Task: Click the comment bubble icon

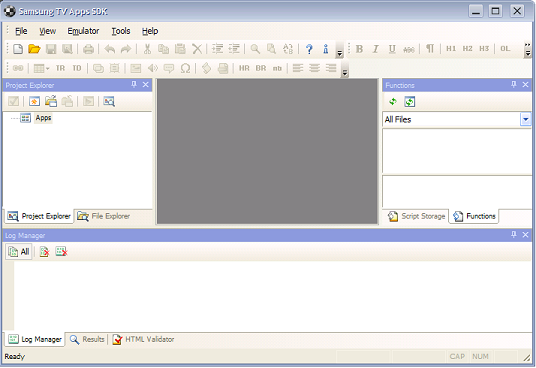Action: (x=169, y=68)
